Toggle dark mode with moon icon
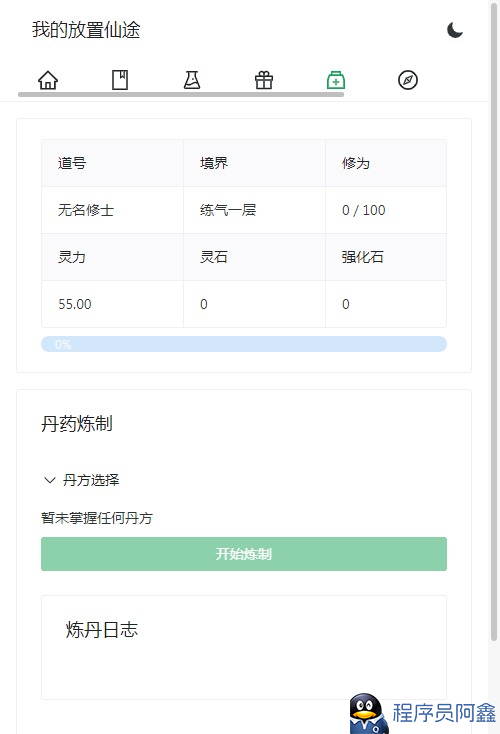Viewport: 500px width, 734px height. pyautogui.click(x=455, y=30)
